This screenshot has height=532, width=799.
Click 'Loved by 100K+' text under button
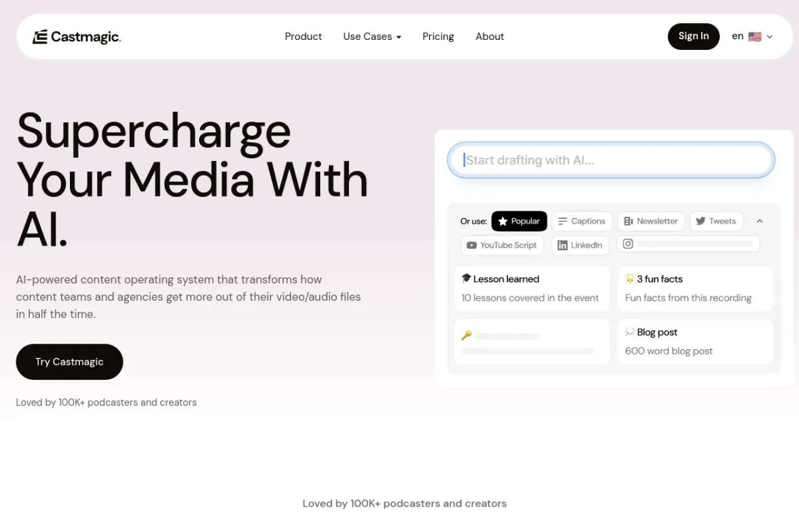106,402
